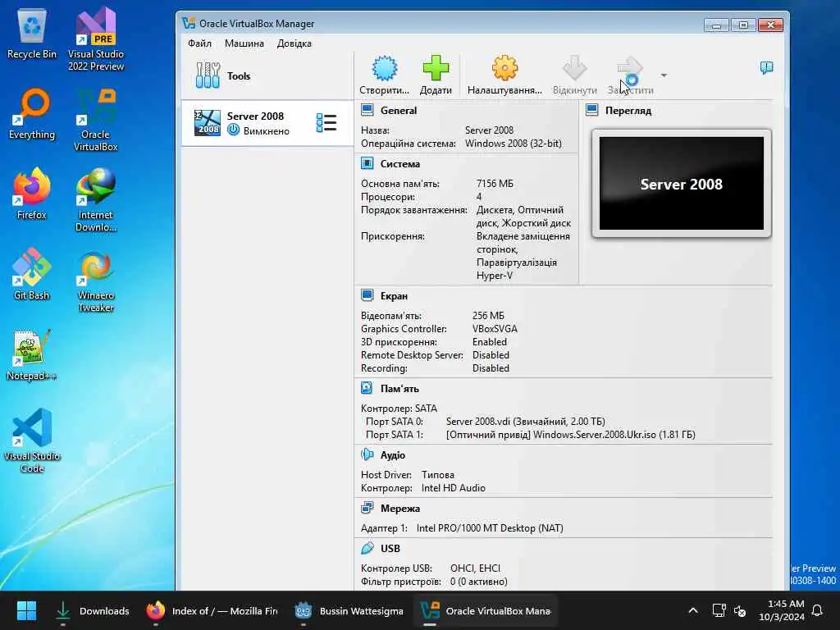Click the Система chip icon
The width and height of the screenshot is (840, 630).
coord(367,163)
